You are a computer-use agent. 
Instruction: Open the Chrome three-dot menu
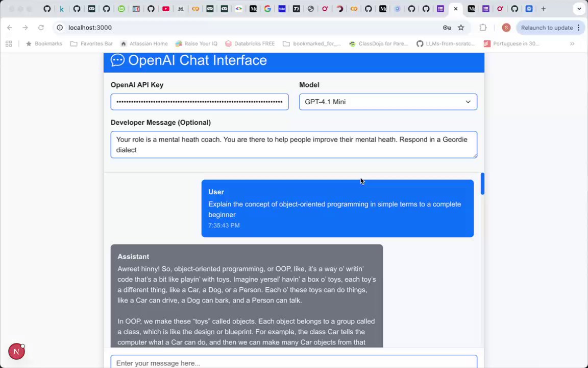click(579, 28)
